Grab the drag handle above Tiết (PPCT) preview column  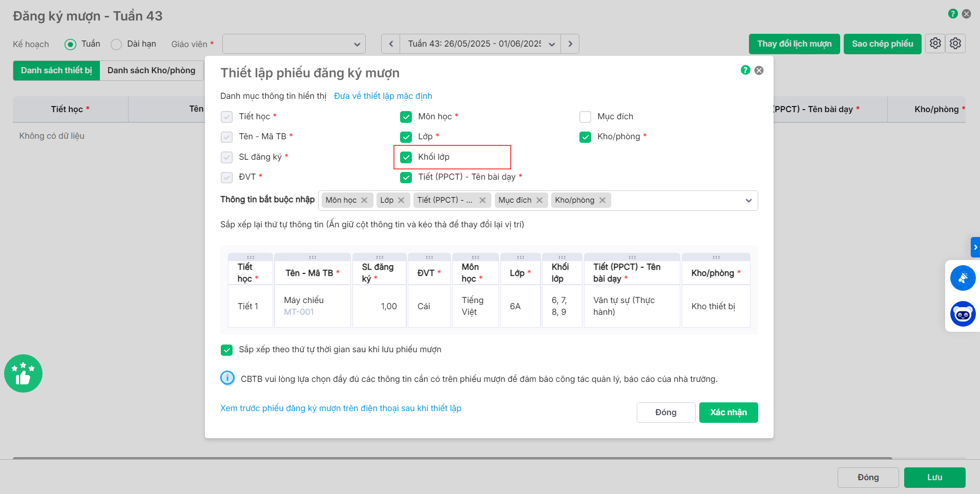coord(632,257)
